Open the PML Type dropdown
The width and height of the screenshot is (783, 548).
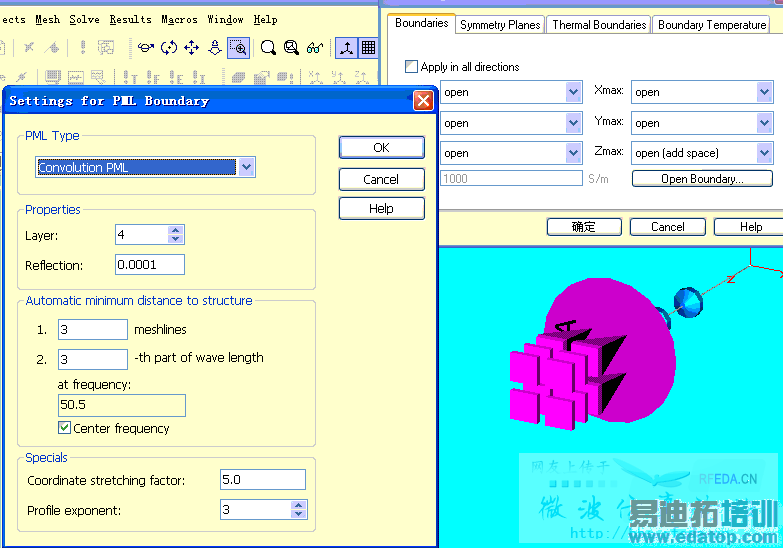(247, 167)
